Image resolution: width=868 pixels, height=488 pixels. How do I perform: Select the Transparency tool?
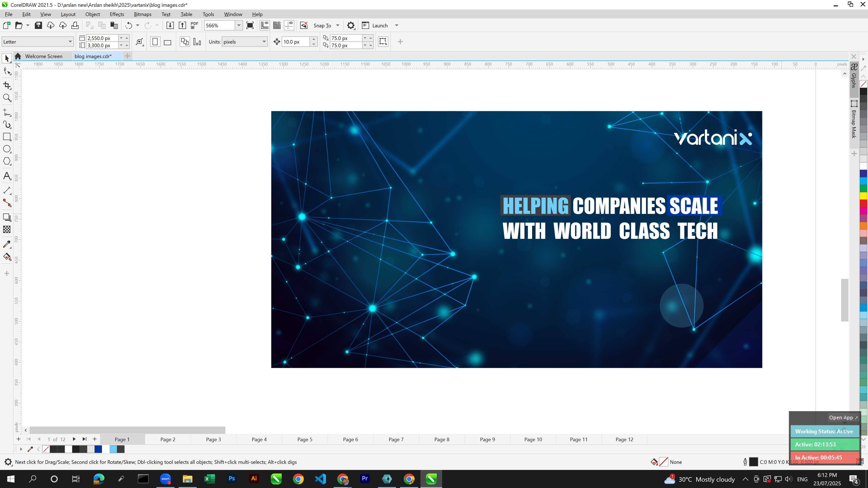(7, 229)
